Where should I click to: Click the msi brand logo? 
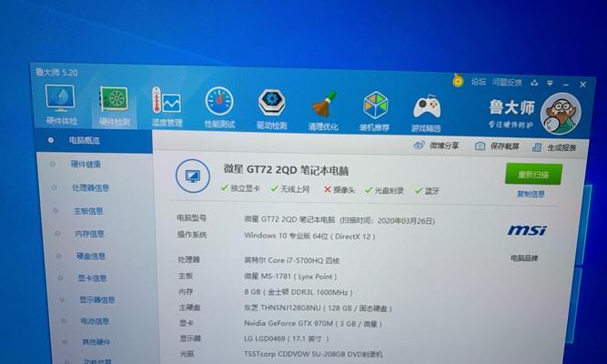(x=527, y=230)
